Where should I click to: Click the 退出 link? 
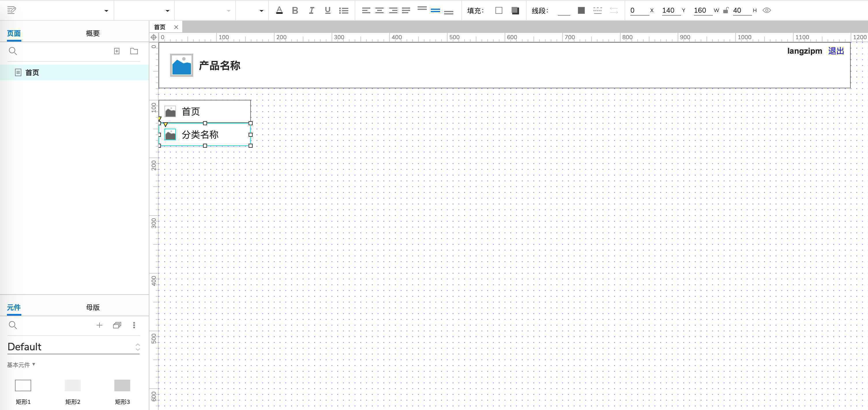coord(836,51)
